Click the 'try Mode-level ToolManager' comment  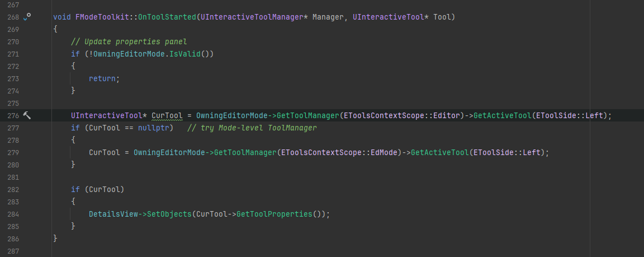251,128
